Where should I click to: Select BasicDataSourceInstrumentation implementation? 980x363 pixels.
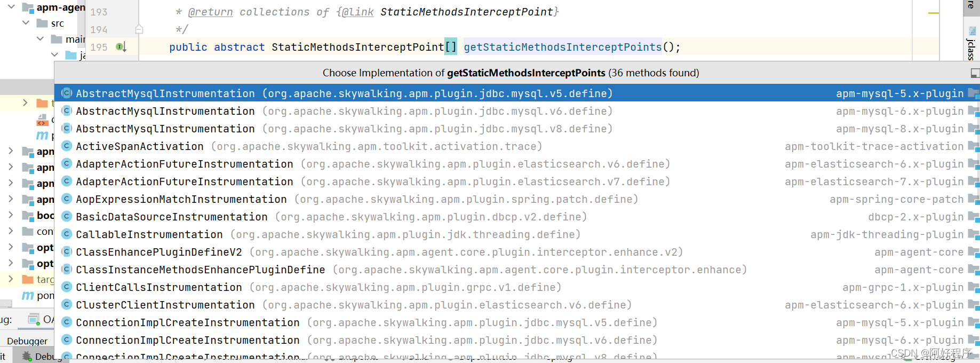pyautogui.click(x=516, y=217)
